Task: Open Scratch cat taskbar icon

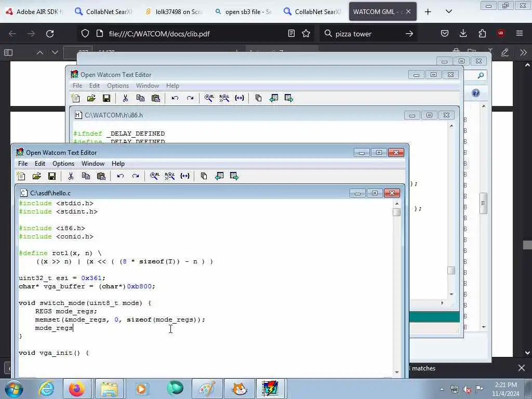Action: point(240,389)
